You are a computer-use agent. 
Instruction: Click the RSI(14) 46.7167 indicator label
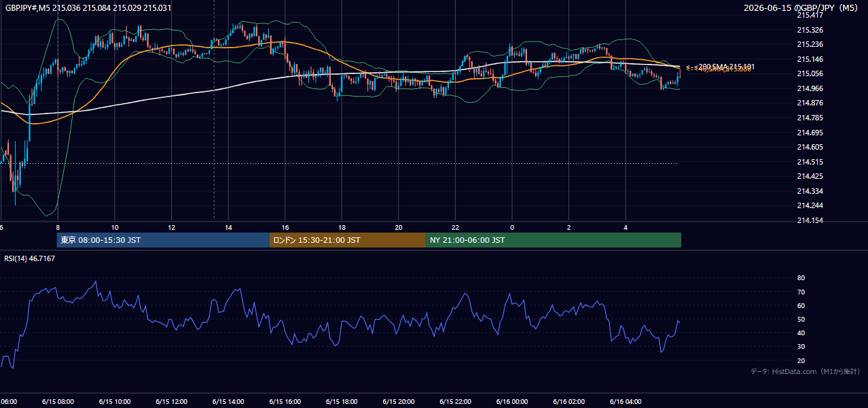coord(30,258)
